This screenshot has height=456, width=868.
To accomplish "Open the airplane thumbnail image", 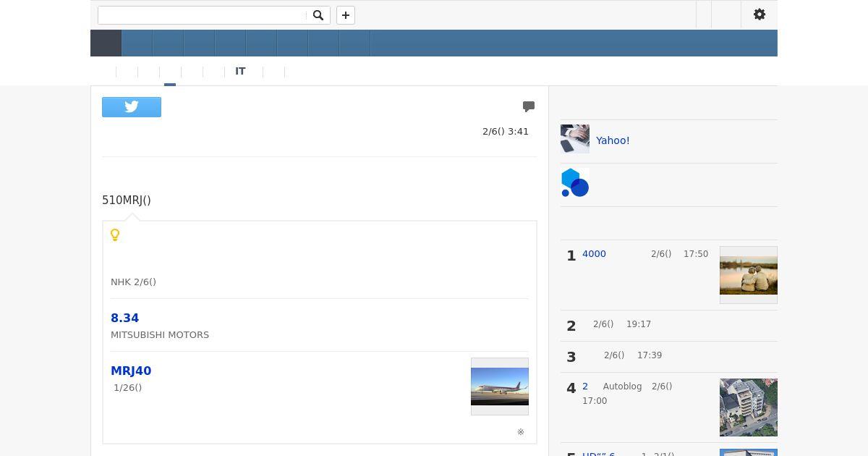I will tap(500, 387).
